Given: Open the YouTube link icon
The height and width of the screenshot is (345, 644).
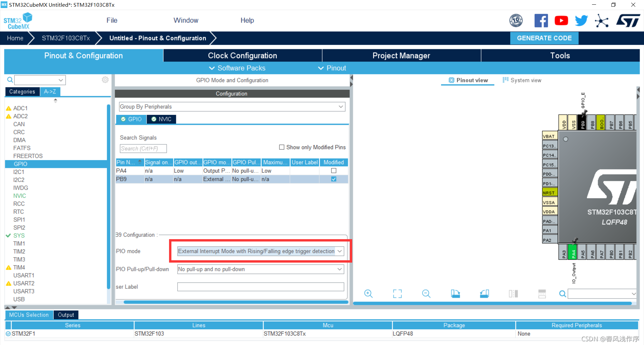Looking at the screenshot, I should pos(561,21).
